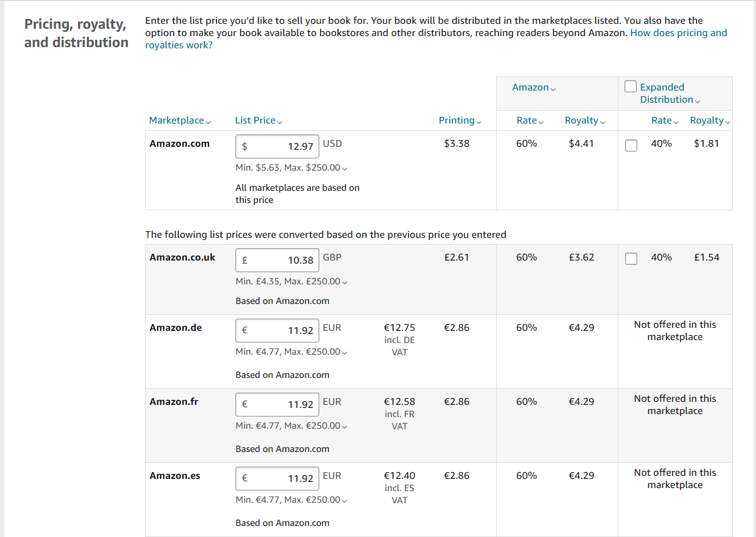The height and width of the screenshot is (537, 756).
Task: Expand the Amazon Rate column details
Action: [530, 120]
